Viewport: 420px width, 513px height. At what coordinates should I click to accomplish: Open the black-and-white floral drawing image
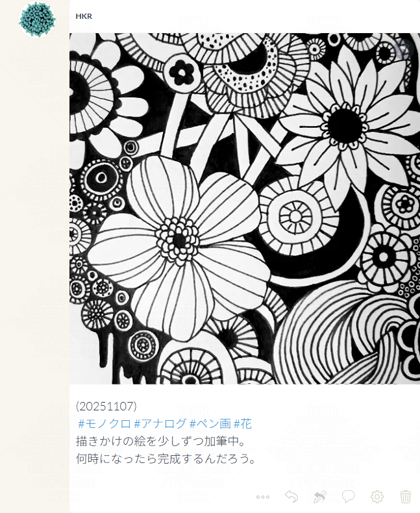(x=245, y=208)
